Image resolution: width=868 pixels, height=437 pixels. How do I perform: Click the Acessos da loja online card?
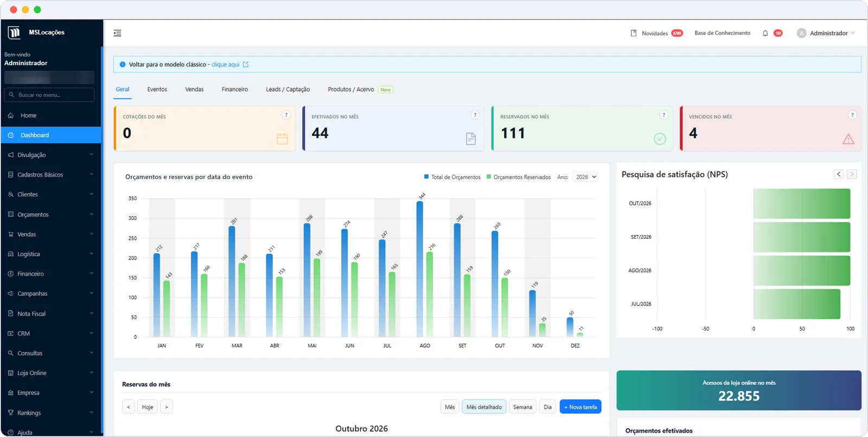739,390
